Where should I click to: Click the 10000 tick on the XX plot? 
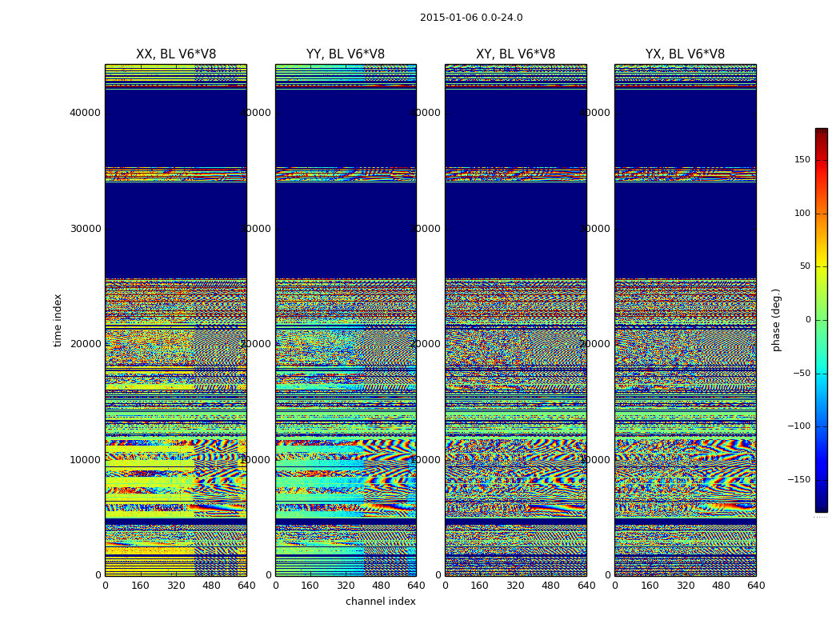click(x=85, y=460)
